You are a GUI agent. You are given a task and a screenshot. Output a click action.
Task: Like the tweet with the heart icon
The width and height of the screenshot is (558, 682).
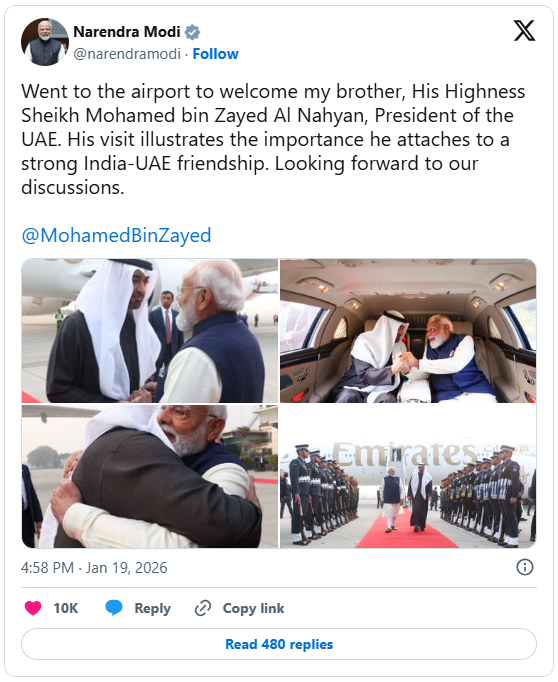[33, 608]
